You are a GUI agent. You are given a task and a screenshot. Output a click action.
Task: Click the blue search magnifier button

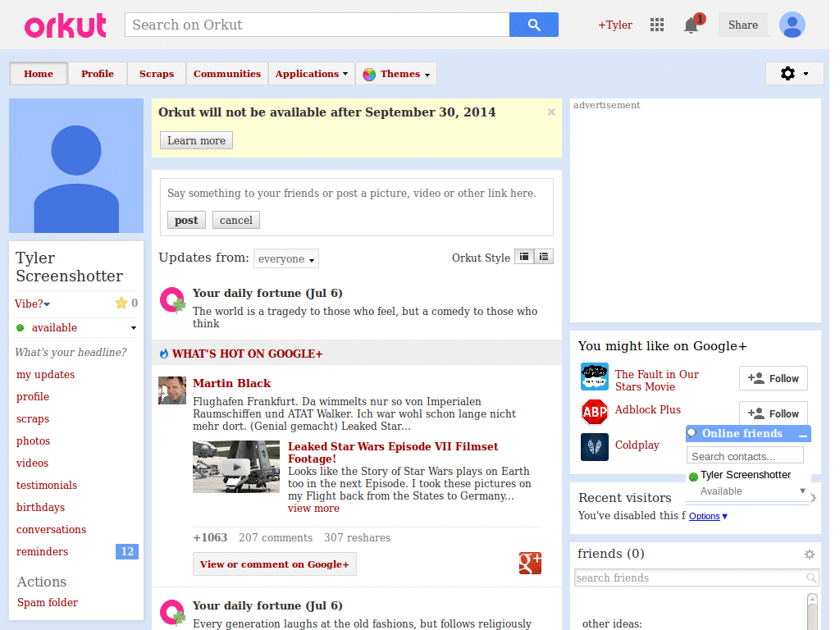(533, 25)
